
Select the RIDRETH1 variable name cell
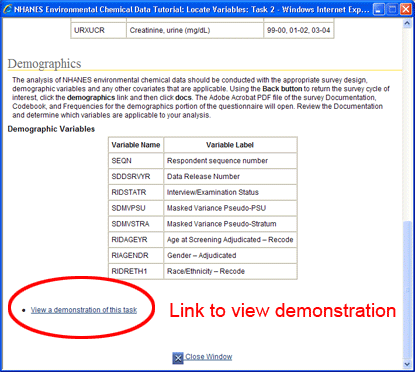point(136,271)
